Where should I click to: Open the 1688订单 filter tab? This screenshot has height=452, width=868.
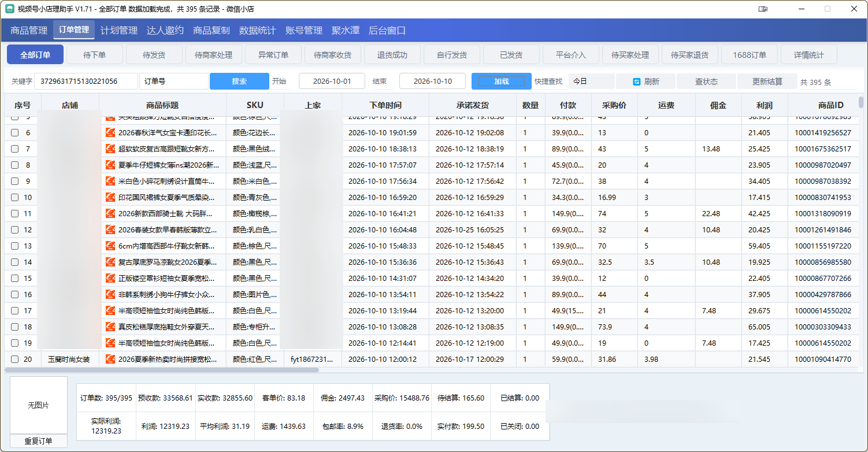click(750, 55)
